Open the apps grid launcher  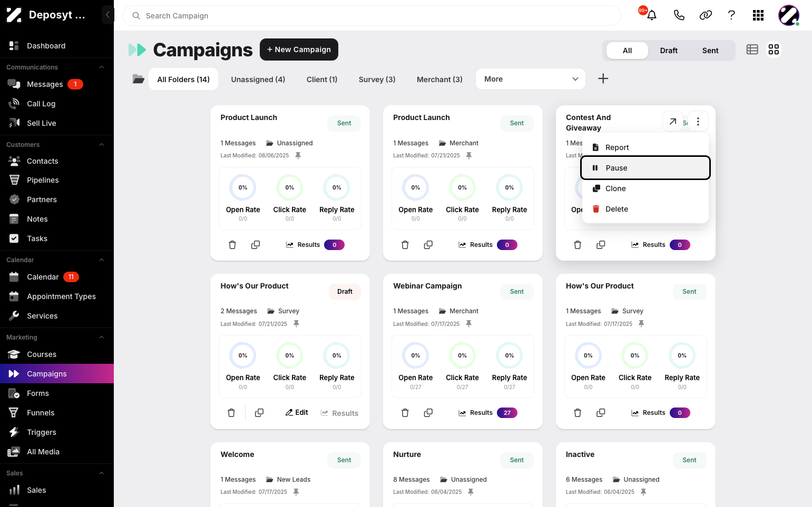758,15
